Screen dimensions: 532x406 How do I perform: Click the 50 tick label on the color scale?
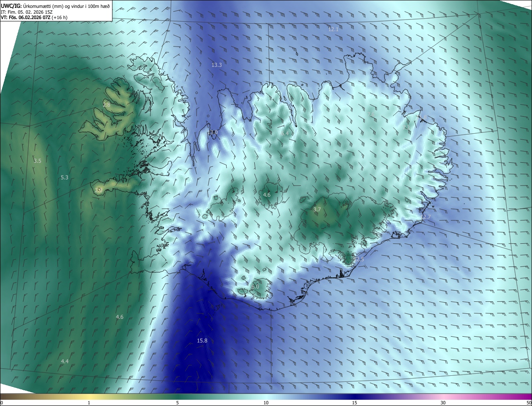pyautogui.click(x=529, y=403)
